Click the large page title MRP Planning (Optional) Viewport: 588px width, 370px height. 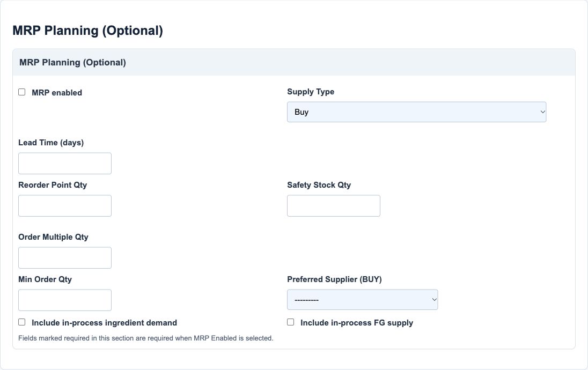click(x=88, y=31)
